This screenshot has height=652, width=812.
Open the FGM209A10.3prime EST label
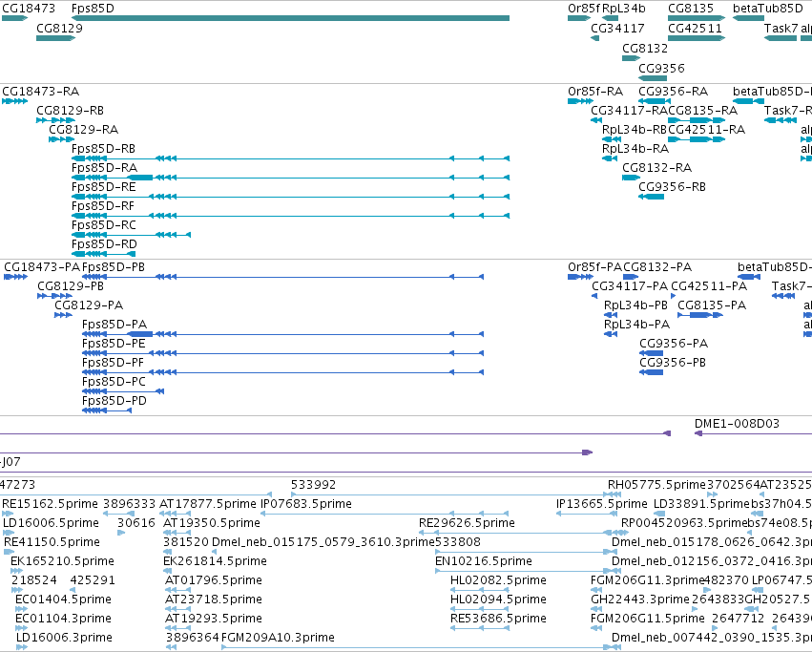click(278, 638)
